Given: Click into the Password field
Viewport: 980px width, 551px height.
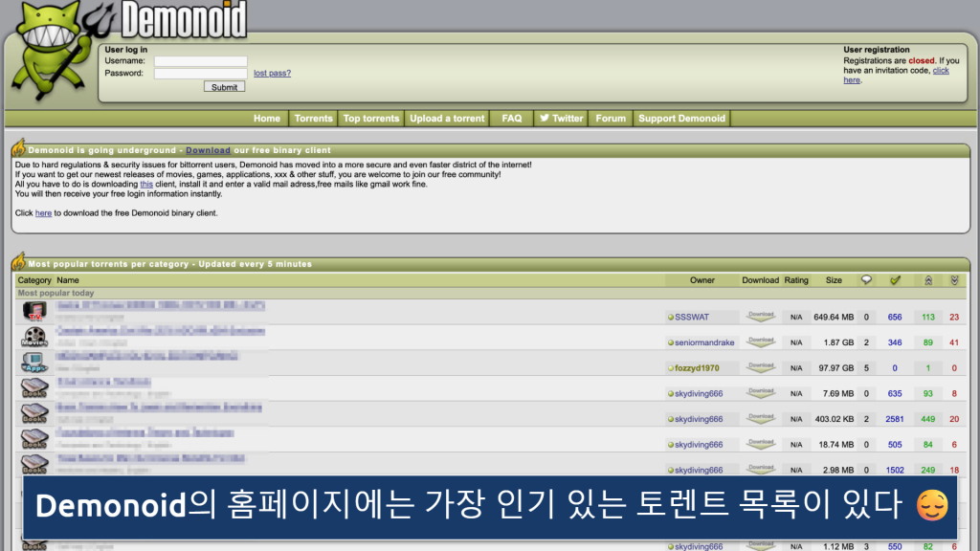Looking at the screenshot, I should coord(200,73).
